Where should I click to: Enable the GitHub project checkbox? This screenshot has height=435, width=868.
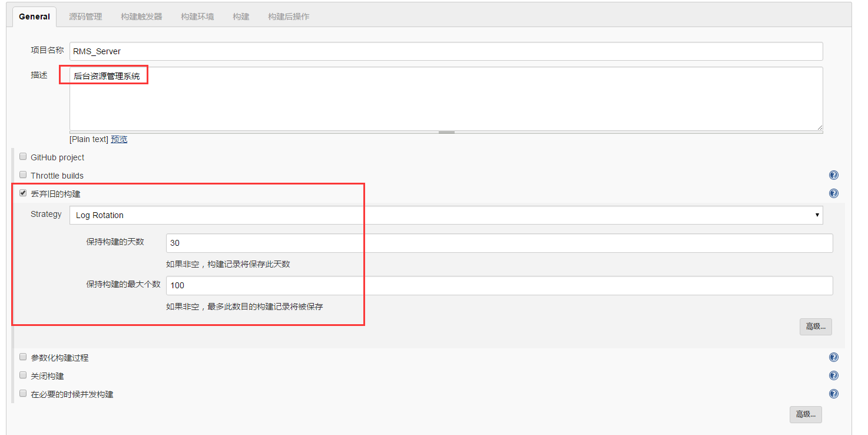tap(23, 157)
